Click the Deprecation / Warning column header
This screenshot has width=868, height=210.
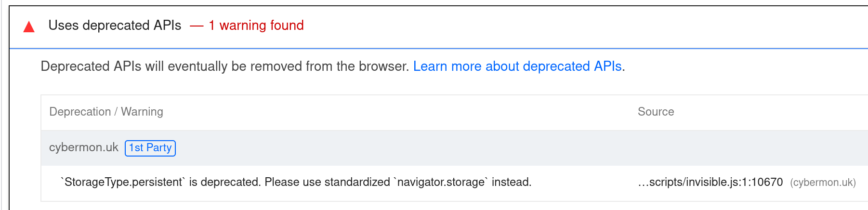(x=106, y=112)
